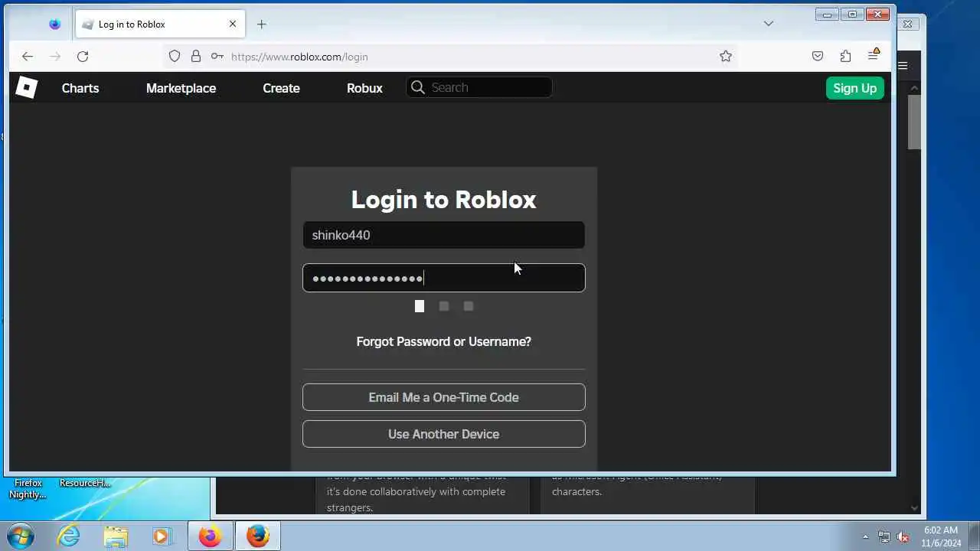Click Email Me a One-Time Code

point(443,397)
